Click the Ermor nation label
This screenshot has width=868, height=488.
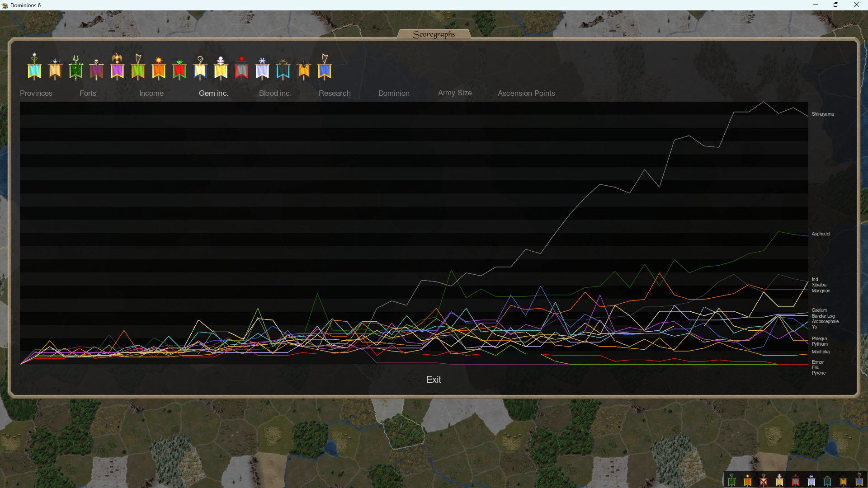click(x=817, y=362)
